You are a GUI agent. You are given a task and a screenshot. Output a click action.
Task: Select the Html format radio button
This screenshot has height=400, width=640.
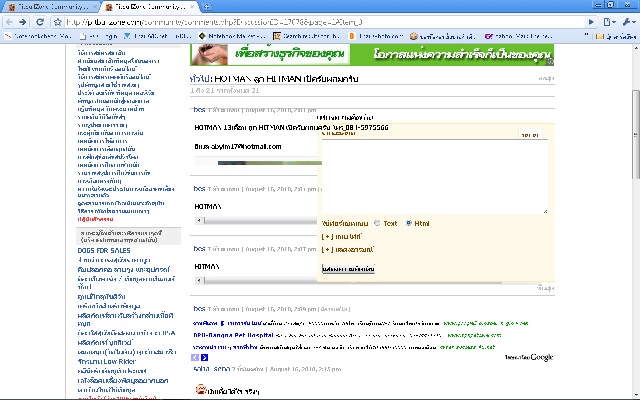409,223
